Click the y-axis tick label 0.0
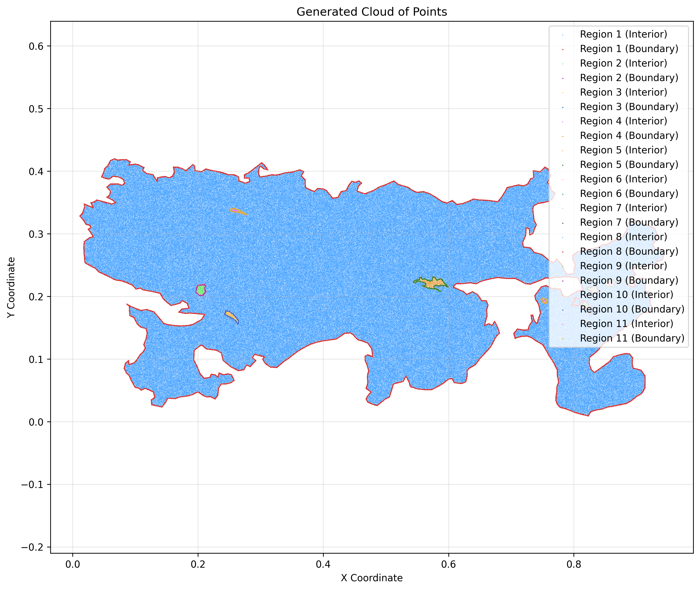 [36, 422]
